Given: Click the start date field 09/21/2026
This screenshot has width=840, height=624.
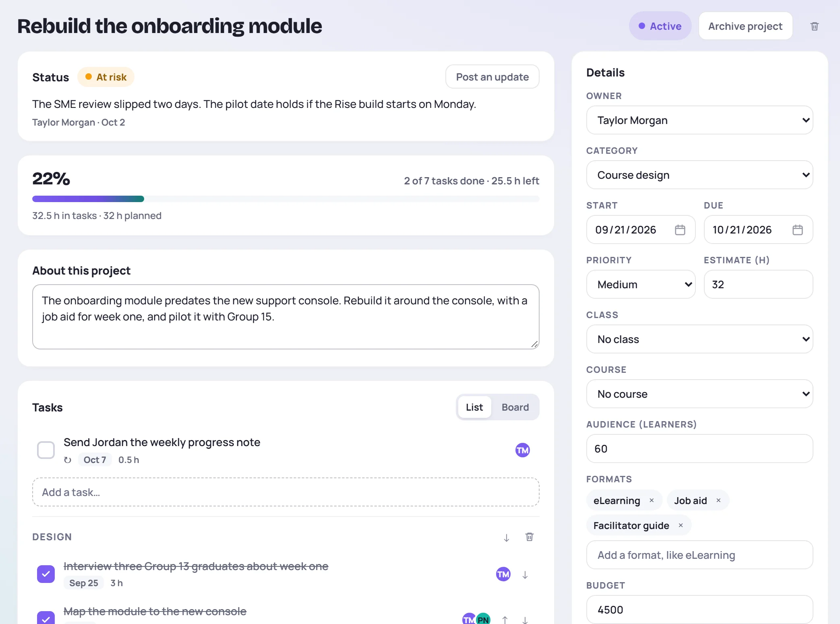Looking at the screenshot, I should [x=641, y=230].
